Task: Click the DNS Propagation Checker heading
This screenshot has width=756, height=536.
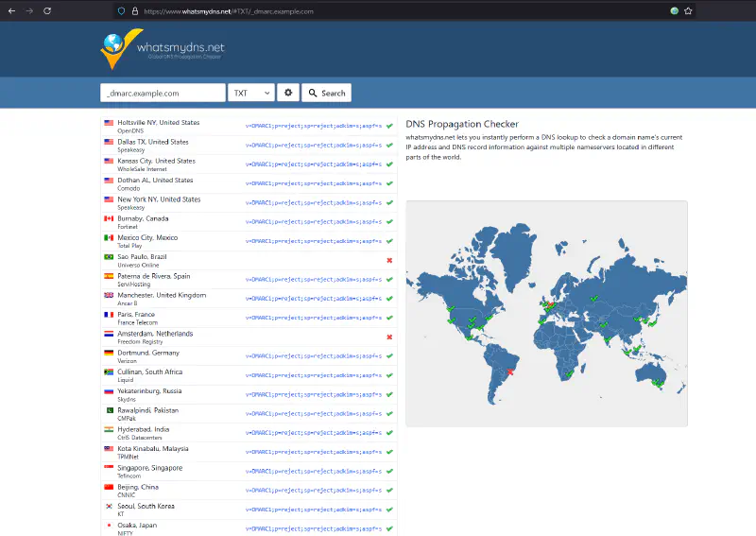Action: pos(462,124)
